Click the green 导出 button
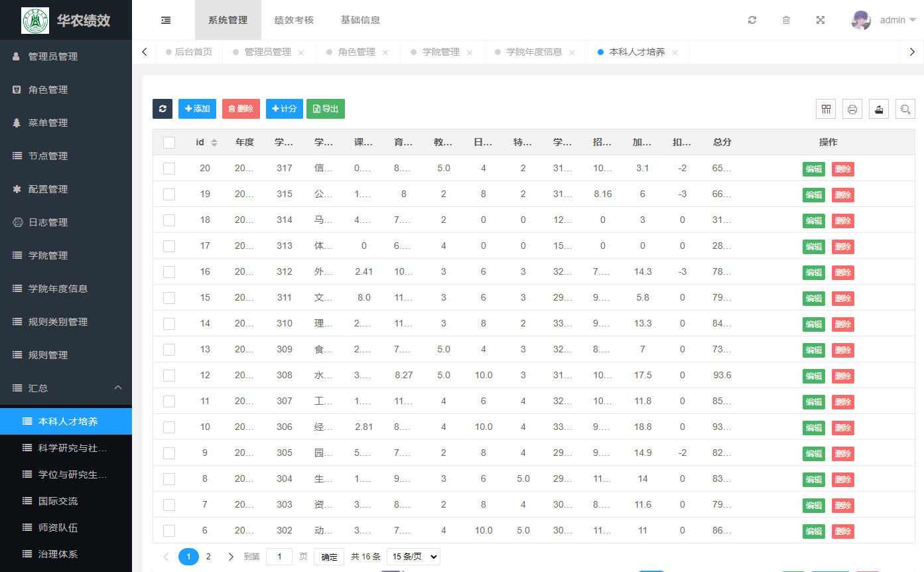 [x=326, y=109]
